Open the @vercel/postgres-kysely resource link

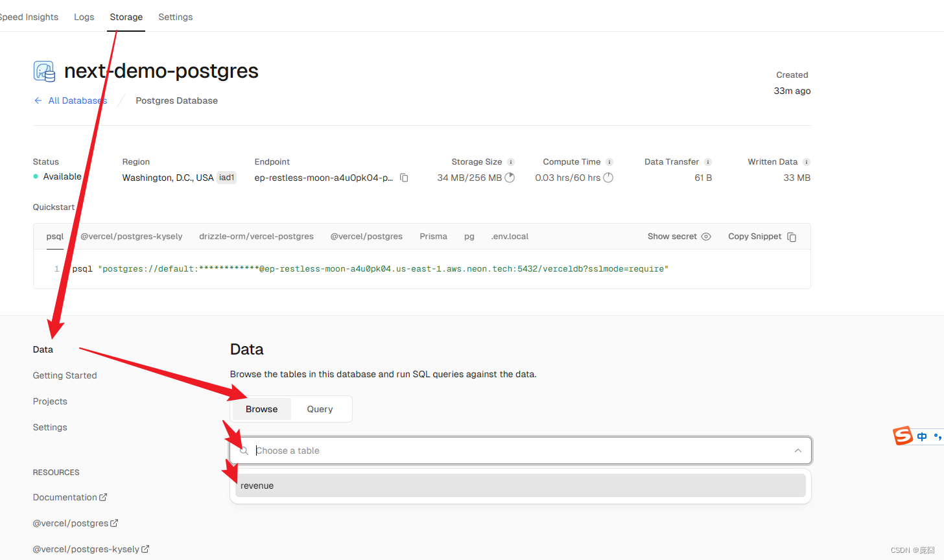pyautogui.click(x=91, y=549)
